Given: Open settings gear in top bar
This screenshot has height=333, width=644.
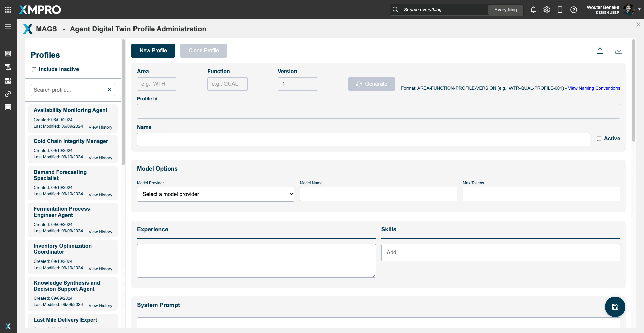Looking at the screenshot, I should point(546,10).
